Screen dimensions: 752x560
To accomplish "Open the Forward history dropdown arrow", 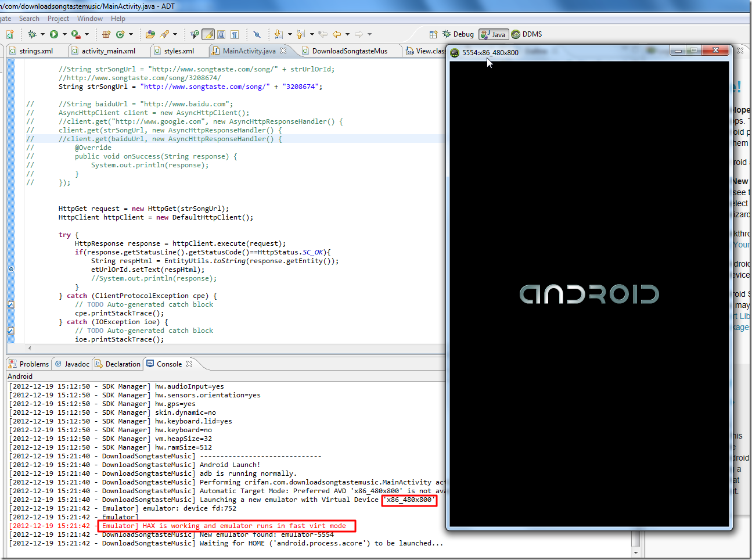I will click(369, 34).
